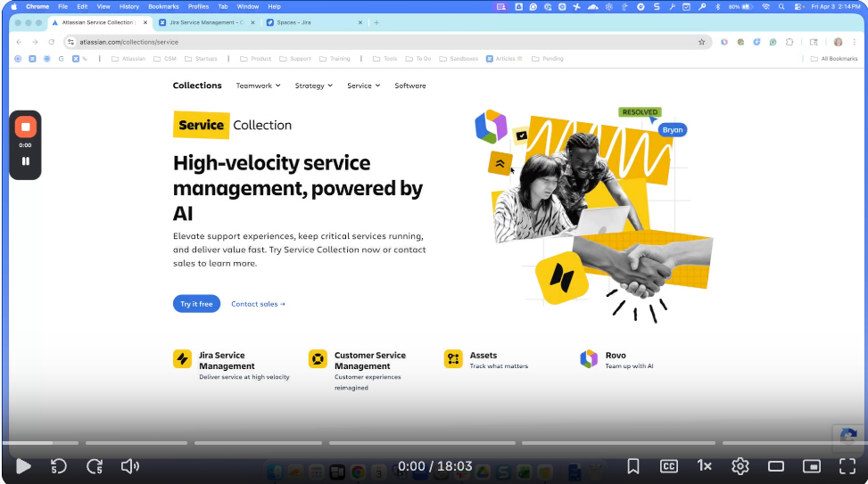Click the Google bookmark icon
The image size is (868, 484).
click(61, 59)
